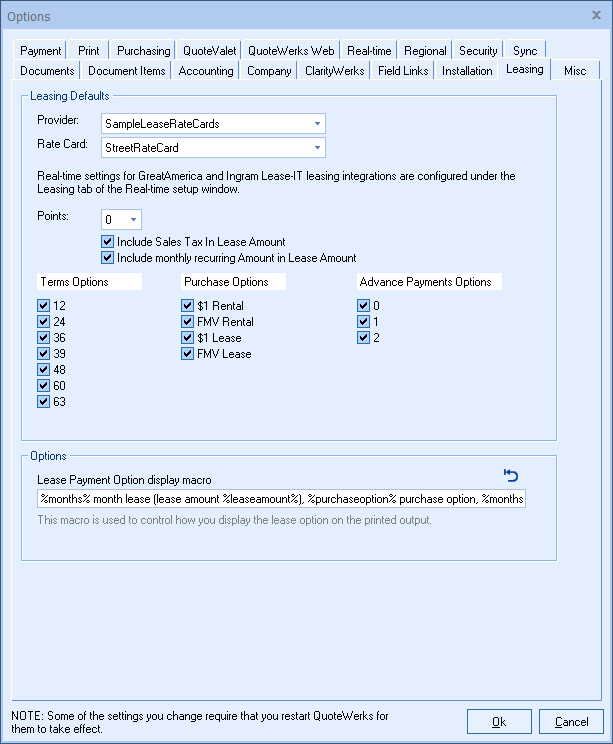Toggle Include Sales Tax In Lease Amount
613x744 pixels.
point(108,242)
